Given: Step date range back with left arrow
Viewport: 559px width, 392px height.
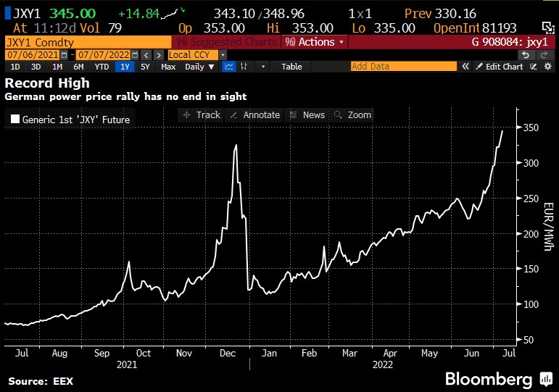Looking at the screenshot, I should point(146,55).
